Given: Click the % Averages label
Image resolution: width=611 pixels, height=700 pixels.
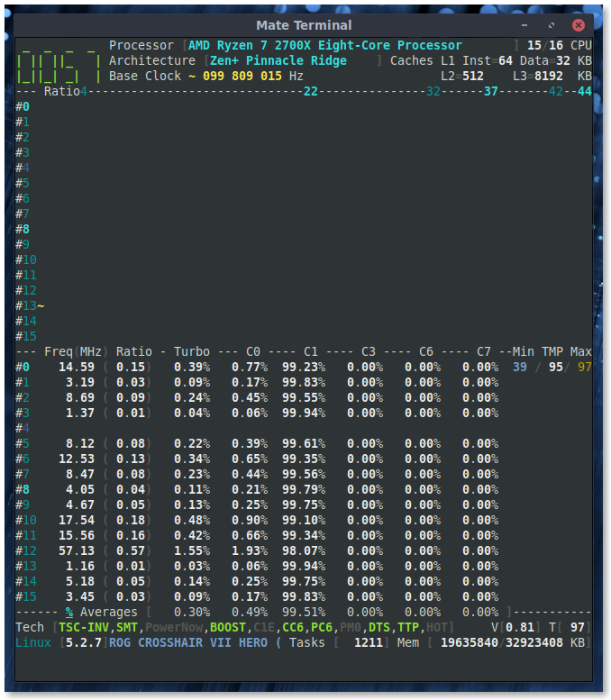Looking at the screenshot, I should [102, 612].
